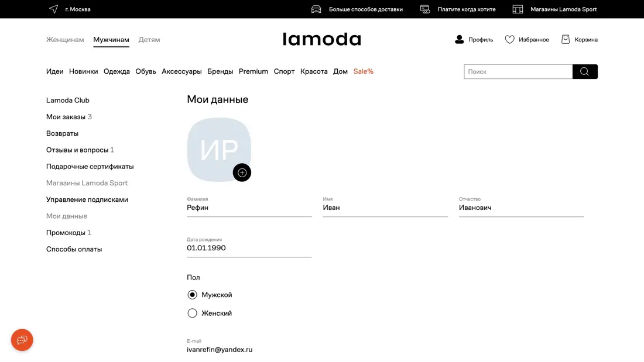Click the location arrow icon next to Москва
The height and width of the screenshot is (362, 644).
click(x=54, y=9)
